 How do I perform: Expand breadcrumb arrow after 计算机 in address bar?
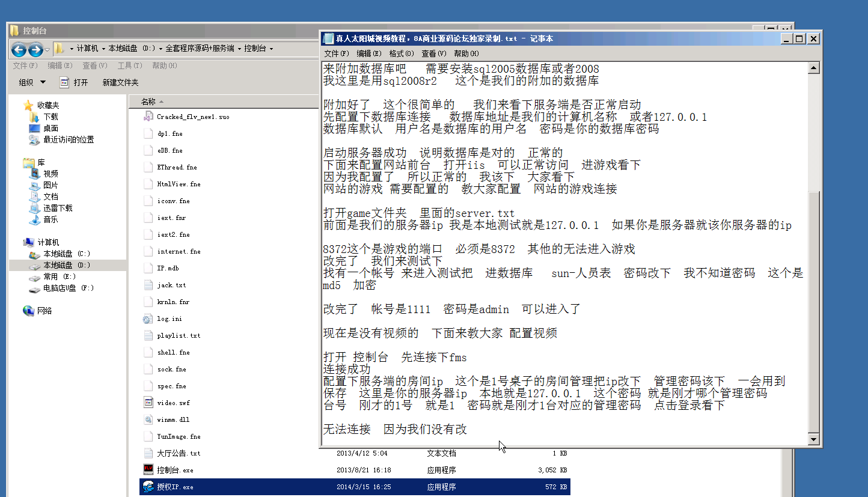pos(104,49)
